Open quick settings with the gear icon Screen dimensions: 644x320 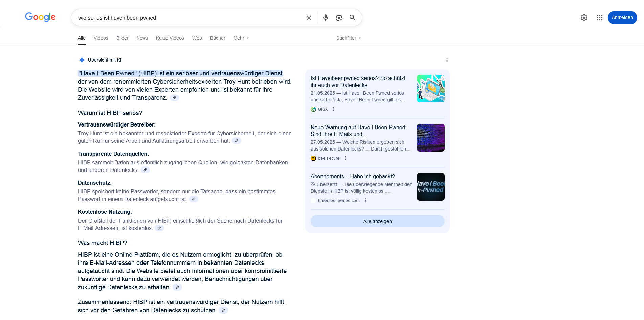pyautogui.click(x=584, y=18)
